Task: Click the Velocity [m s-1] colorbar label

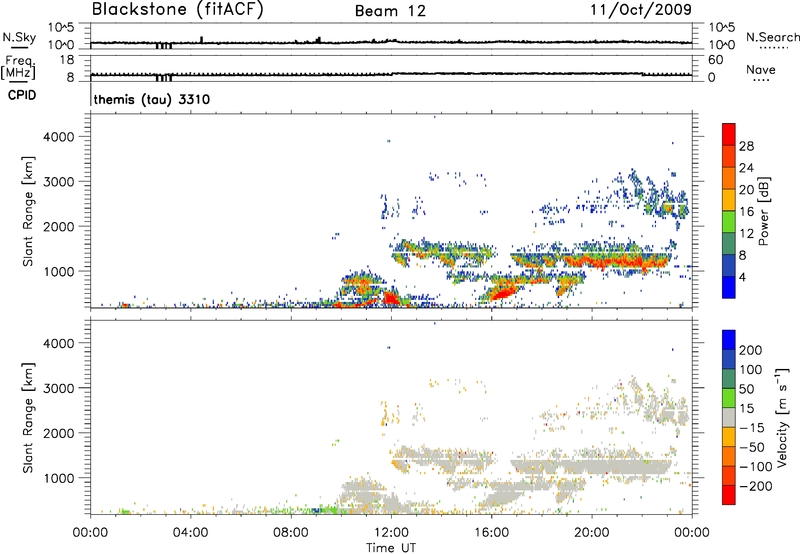Action: [781, 417]
